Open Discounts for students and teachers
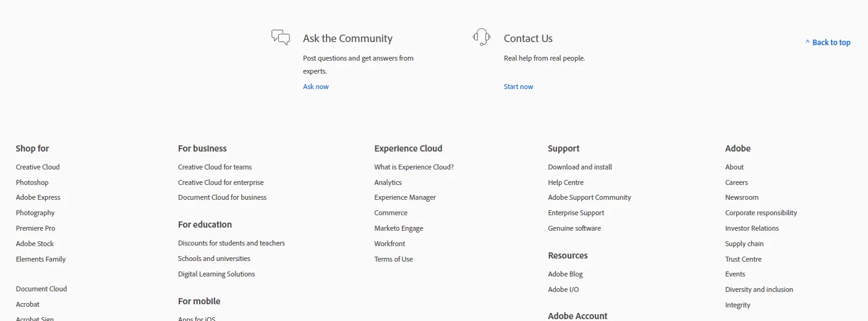Image resolution: width=868 pixels, height=321 pixels. click(231, 243)
